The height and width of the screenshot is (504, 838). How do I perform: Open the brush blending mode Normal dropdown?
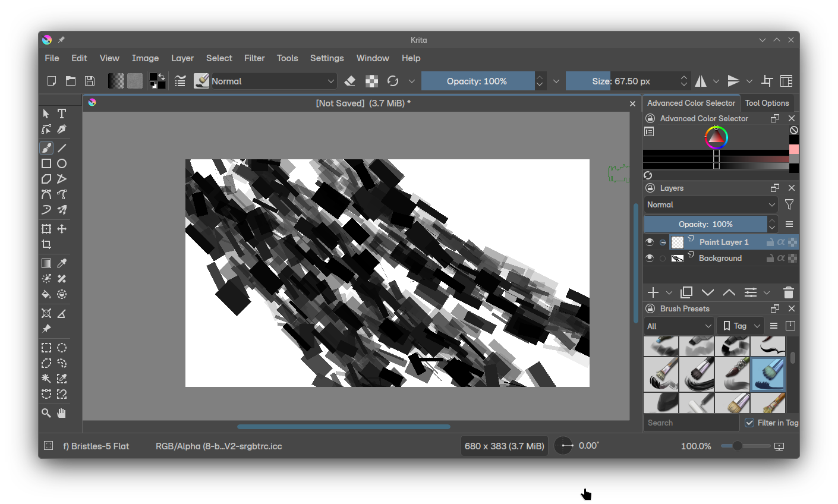pos(273,81)
